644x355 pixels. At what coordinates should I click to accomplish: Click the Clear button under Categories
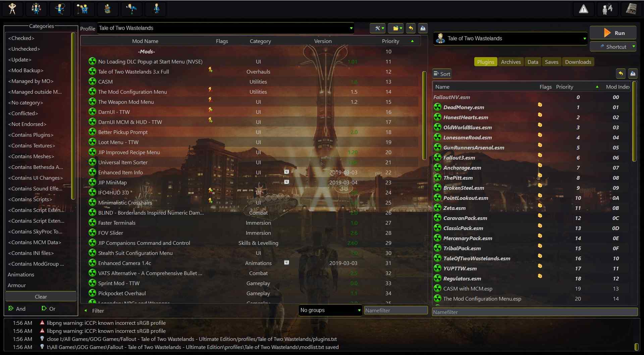click(40, 297)
